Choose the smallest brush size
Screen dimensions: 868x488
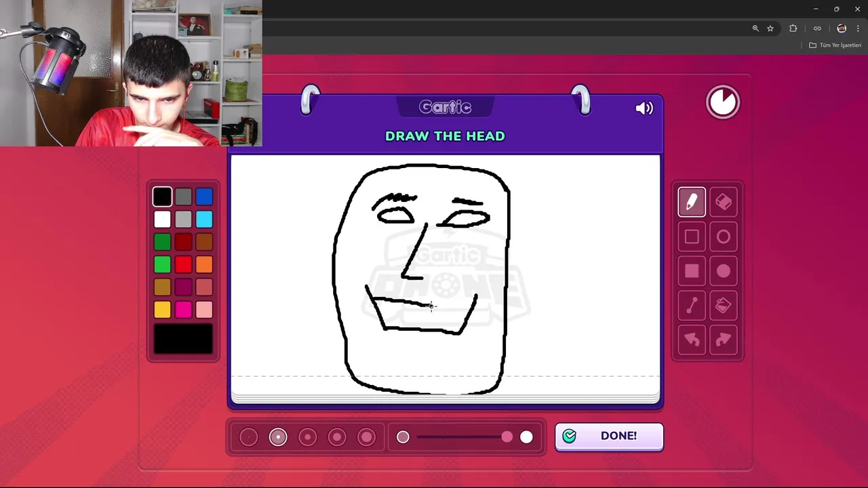click(x=249, y=437)
